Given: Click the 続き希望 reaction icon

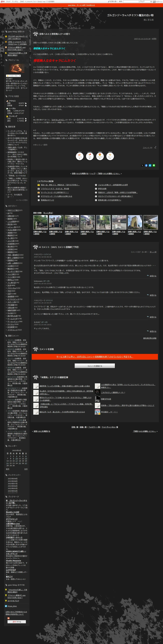Looking at the screenshot, I should click(100, 156).
